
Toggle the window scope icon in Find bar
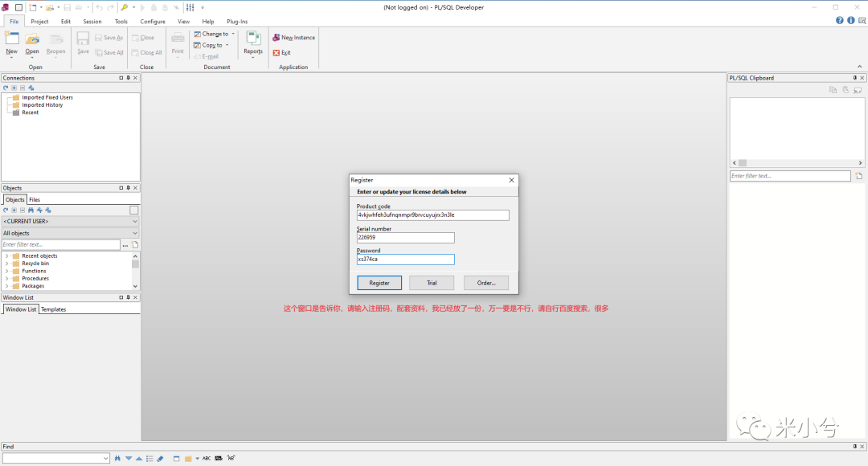click(176, 458)
